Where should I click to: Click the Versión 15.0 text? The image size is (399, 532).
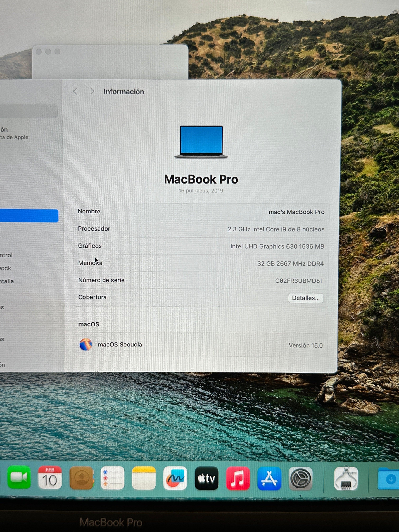point(306,345)
